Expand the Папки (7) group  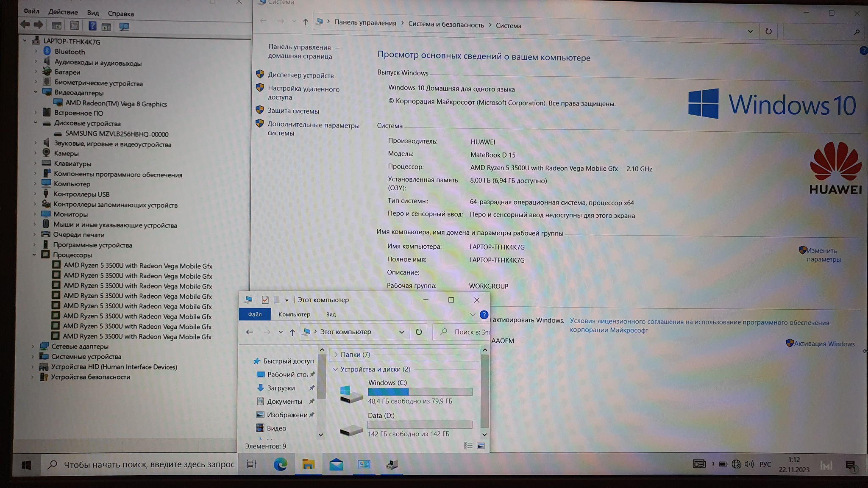pyautogui.click(x=336, y=355)
